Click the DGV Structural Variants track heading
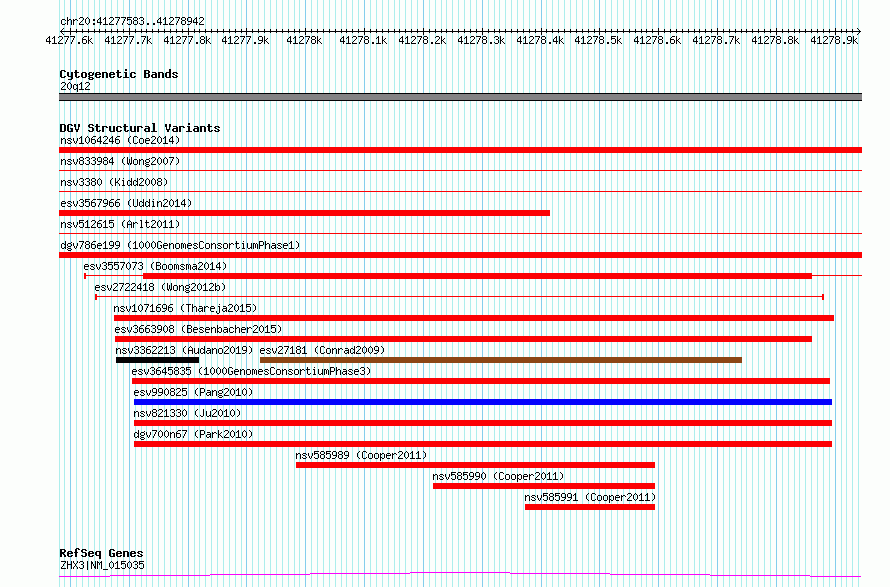Image resolution: width=890 pixels, height=587 pixels. [x=140, y=128]
